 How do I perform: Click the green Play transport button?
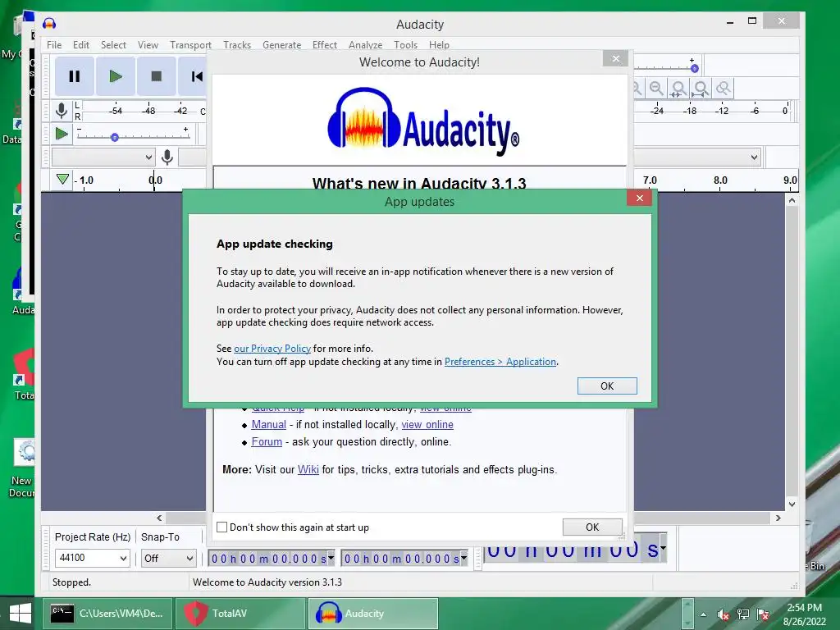[x=115, y=76]
